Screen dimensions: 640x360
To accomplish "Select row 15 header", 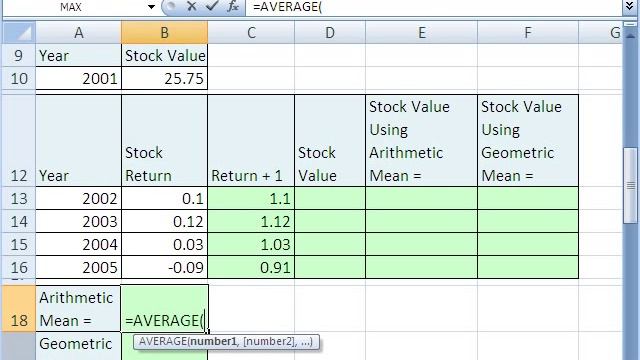I will click(x=19, y=244).
